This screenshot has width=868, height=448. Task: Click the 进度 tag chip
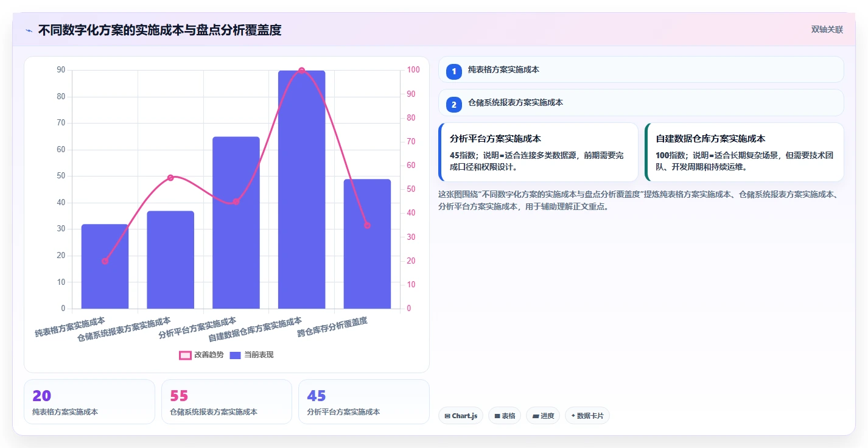click(543, 416)
